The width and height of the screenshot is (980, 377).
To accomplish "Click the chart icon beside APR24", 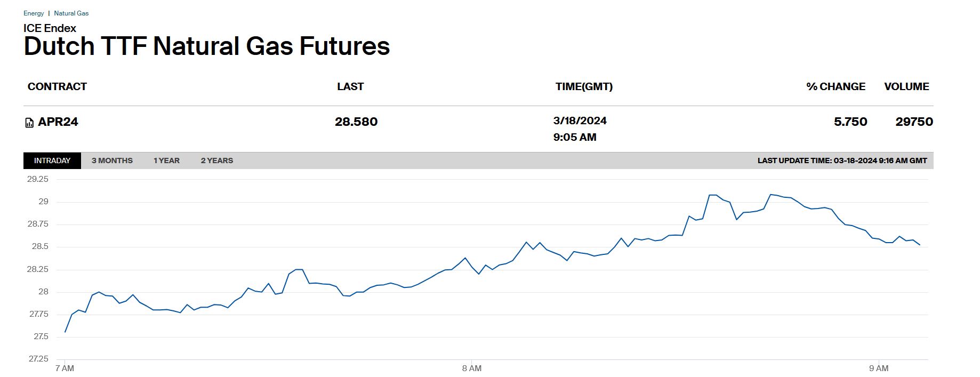I will (29, 123).
